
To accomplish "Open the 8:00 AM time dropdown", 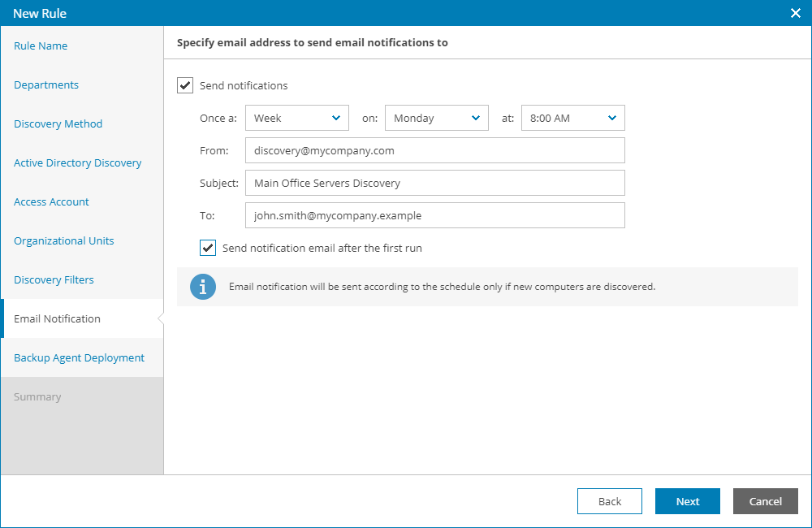I will (572, 118).
